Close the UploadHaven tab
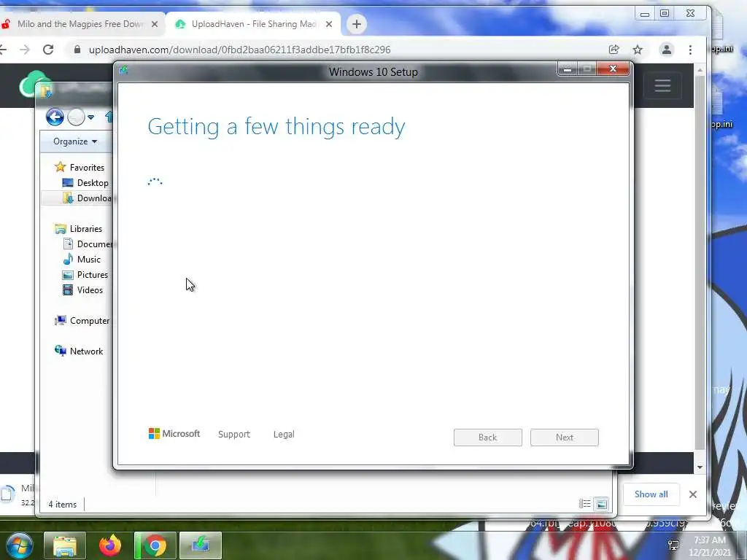Screen dimensions: 747x560 tap(329, 24)
